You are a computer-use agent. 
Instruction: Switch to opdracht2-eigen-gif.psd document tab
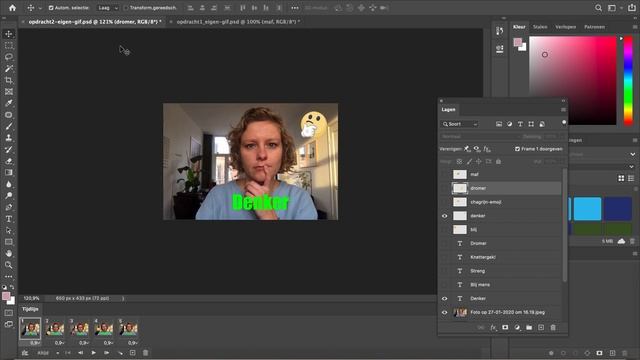[95, 22]
